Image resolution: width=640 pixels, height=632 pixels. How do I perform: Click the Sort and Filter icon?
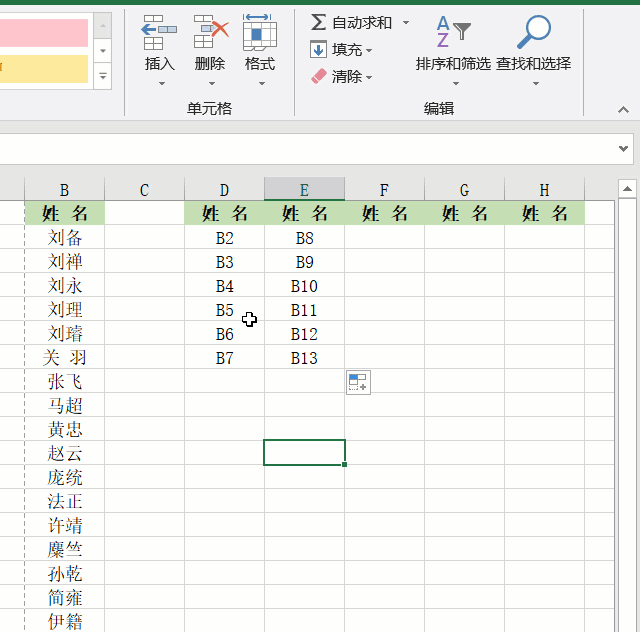[x=453, y=32]
